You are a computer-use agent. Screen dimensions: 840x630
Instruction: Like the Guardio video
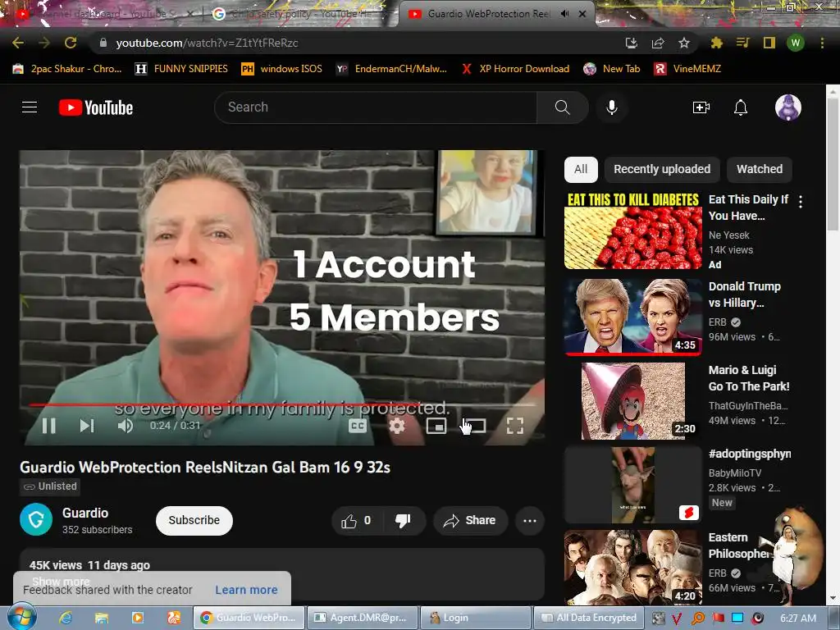356,520
